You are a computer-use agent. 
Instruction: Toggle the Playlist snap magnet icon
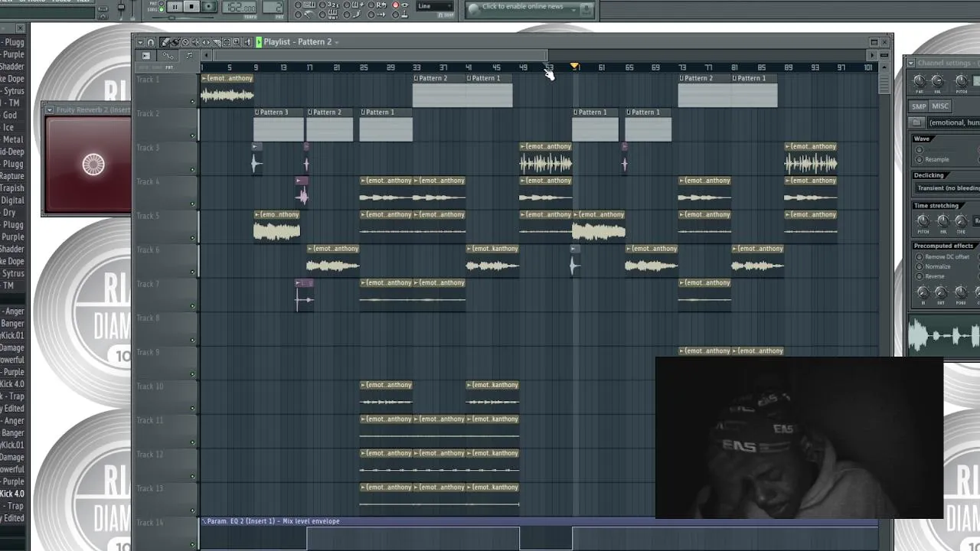coord(151,42)
